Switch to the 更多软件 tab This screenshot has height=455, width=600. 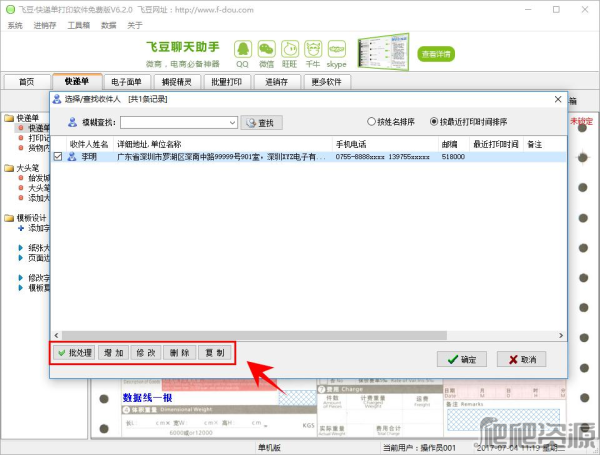pos(326,82)
